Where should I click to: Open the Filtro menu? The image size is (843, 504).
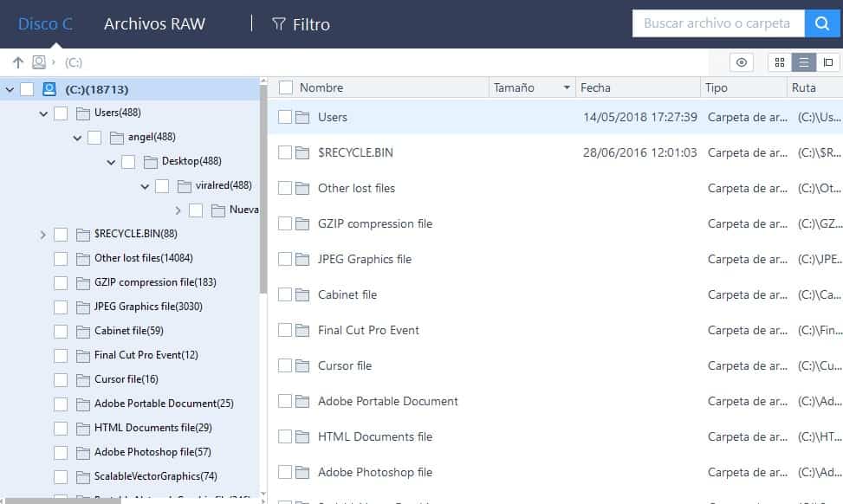pos(302,24)
